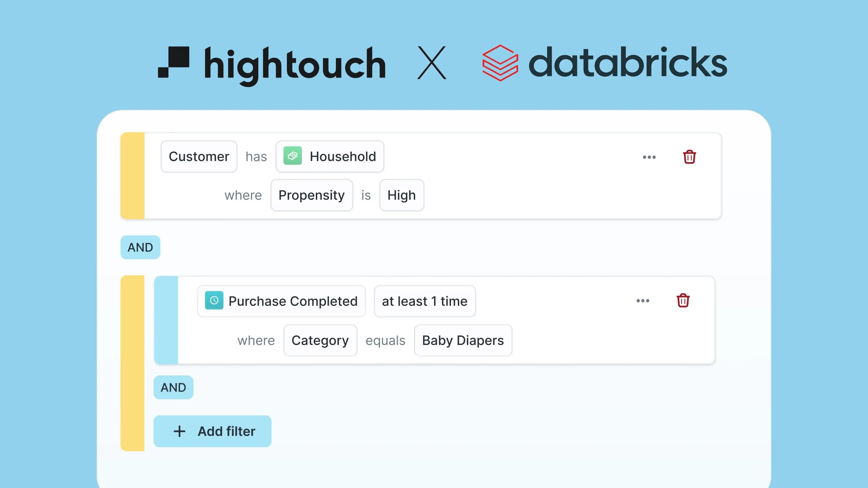The height and width of the screenshot is (488, 868).
Task: Click the Add filter button
Action: [x=212, y=431]
